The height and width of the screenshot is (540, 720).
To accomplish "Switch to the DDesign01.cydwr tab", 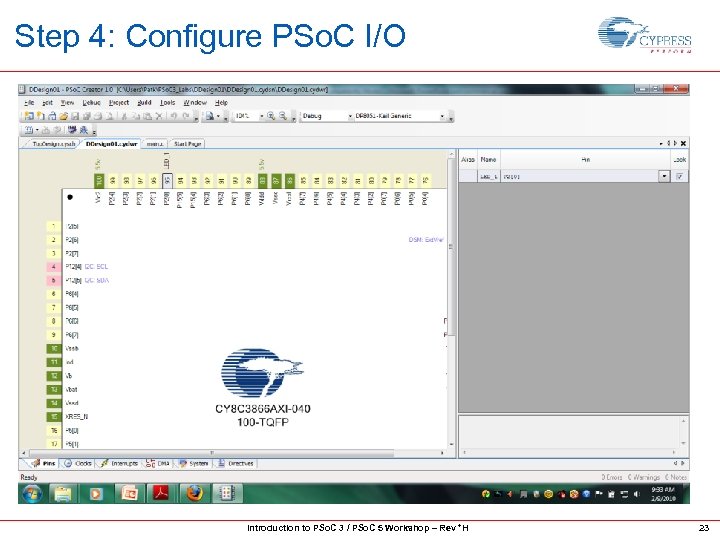I will 112,144.
